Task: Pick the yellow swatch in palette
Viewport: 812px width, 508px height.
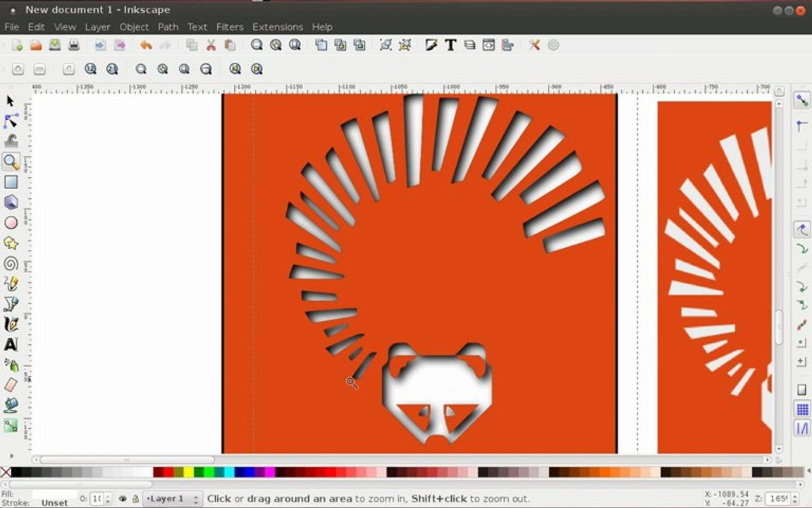Action: coord(188,472)
